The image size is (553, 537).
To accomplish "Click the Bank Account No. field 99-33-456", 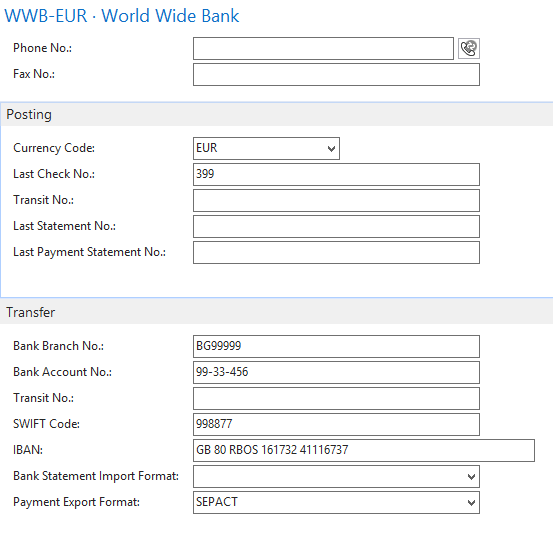I will (336, 372).
